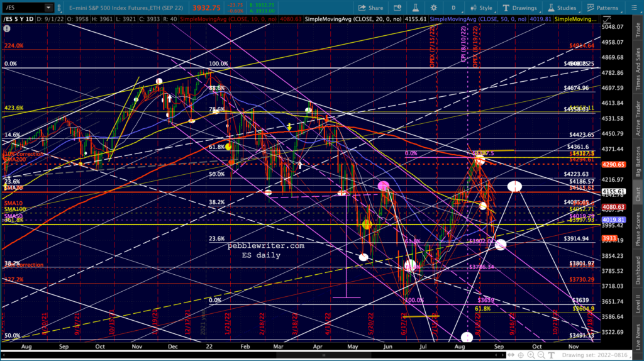The width and height of the screenshot is (644, 361).
Task: Toggle the text T drawing tool icon
Action: pyautogui.click(x=551, y=355)
